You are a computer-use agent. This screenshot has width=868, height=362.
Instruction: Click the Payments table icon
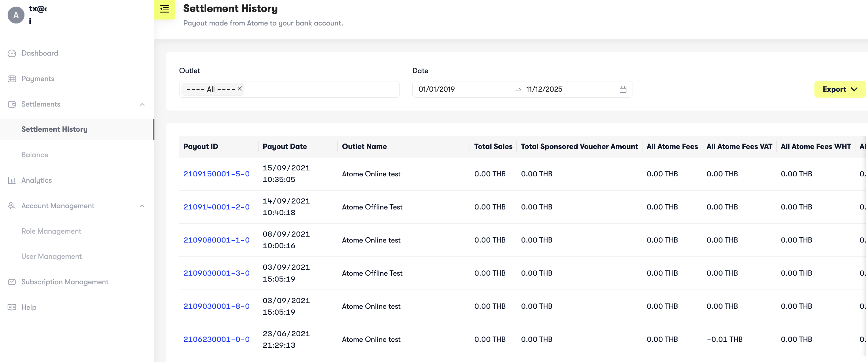coord(12,79)
